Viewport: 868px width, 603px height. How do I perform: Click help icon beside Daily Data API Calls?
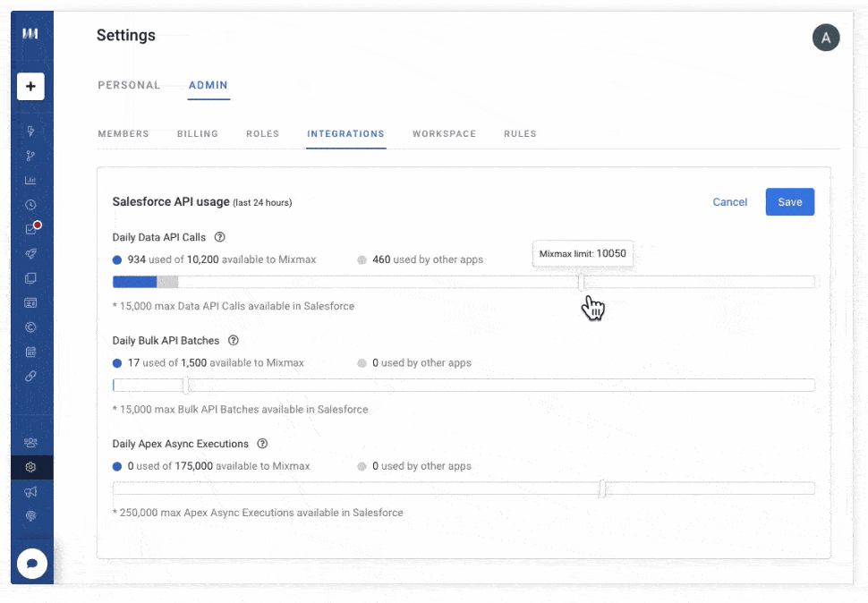point(220,237)
